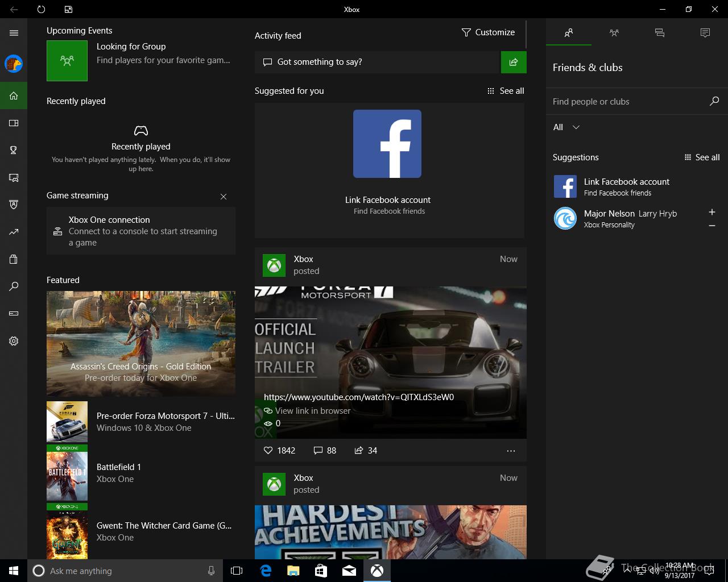Open My games in the sidebar
The height and width of the screenshot is (582, 728).
pyautogui.click(x=14, y=123)
